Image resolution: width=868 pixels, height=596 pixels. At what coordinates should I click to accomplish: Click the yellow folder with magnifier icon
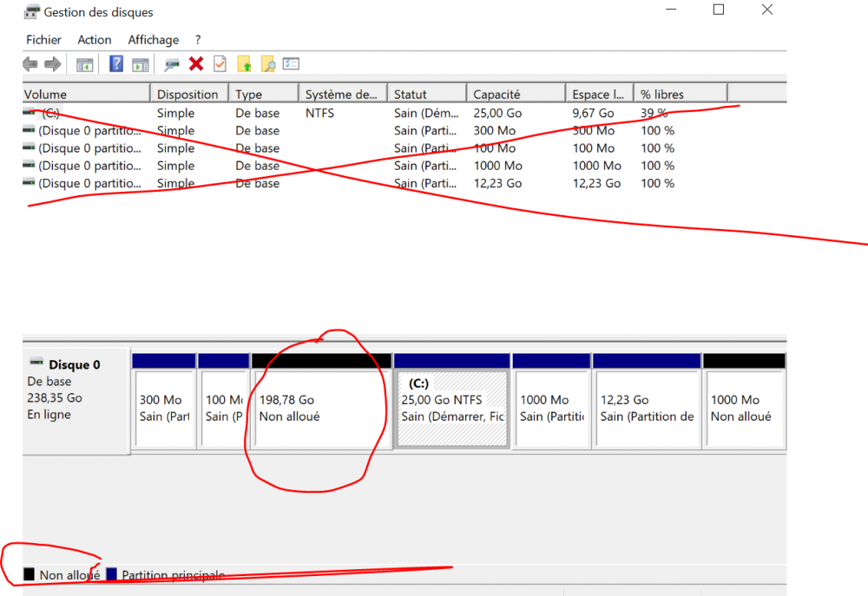coord(268,64)
